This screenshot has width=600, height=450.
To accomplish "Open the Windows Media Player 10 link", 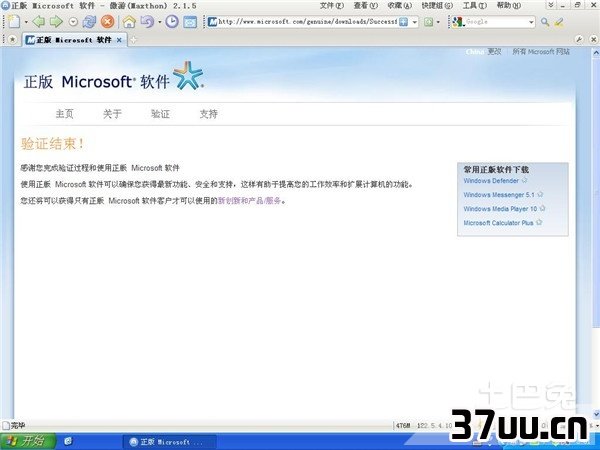I will tap(500, 209).
